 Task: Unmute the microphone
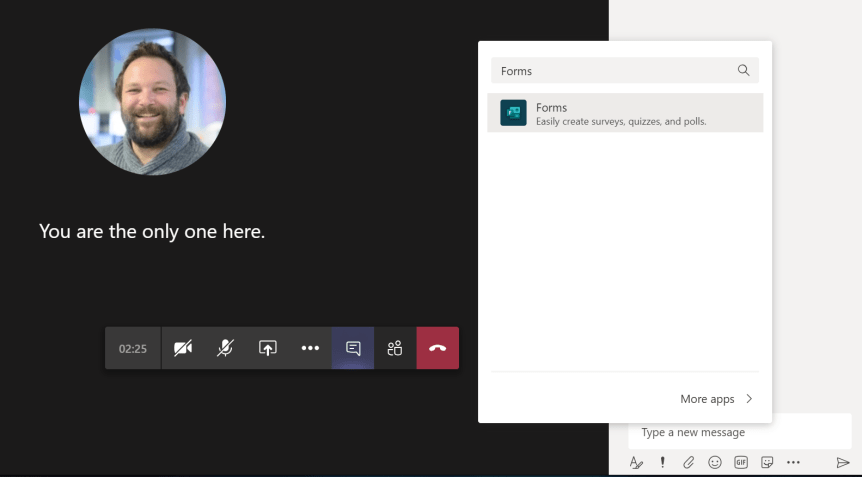tap(226, 348)
